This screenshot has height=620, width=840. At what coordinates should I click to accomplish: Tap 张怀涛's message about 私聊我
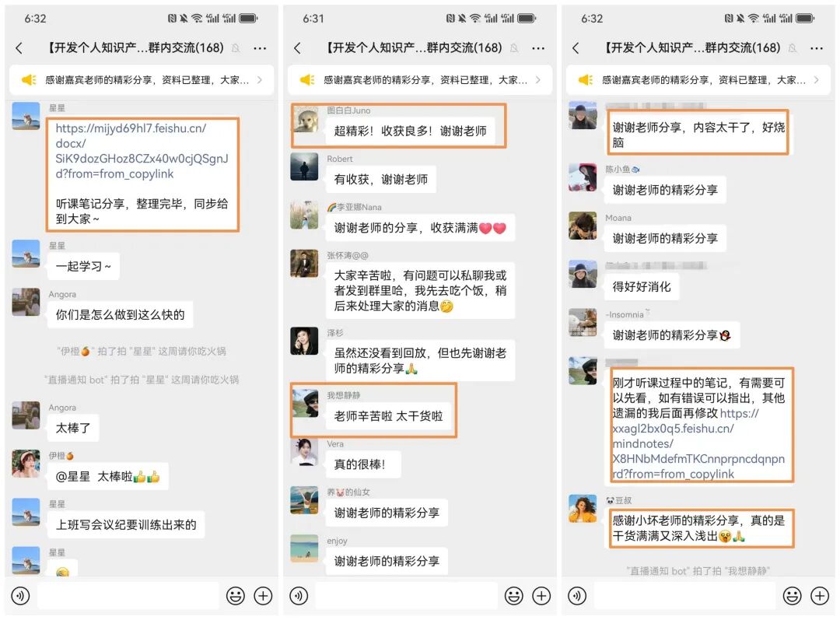click(x=420, y=290)
